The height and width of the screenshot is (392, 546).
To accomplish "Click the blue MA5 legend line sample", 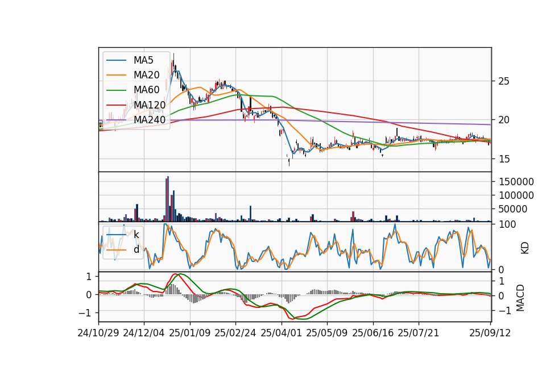I will click(x=116, y=61).
